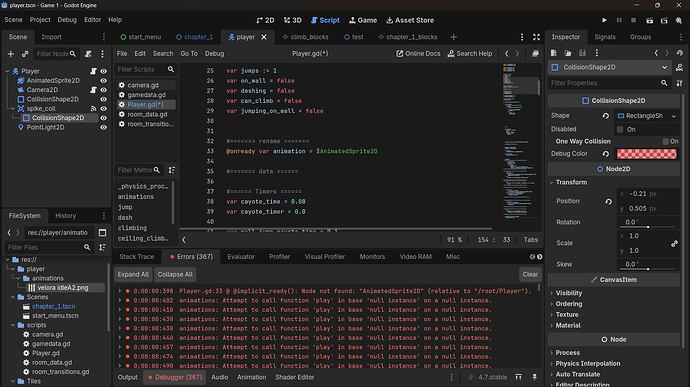This screenshot has height=387, width=690.
Task: Reset the Debug Color property
Action: point(606,154)
